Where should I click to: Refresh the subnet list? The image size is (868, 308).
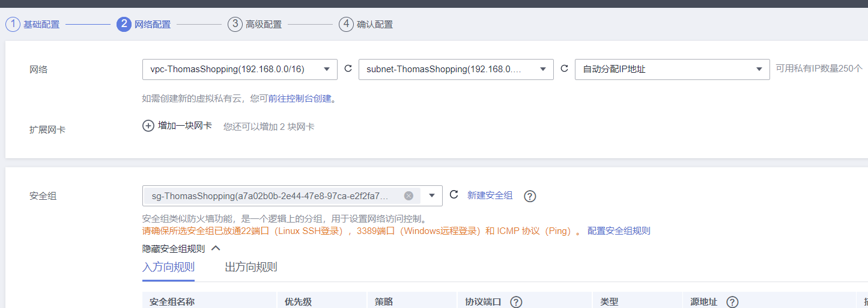coord(564,69)
